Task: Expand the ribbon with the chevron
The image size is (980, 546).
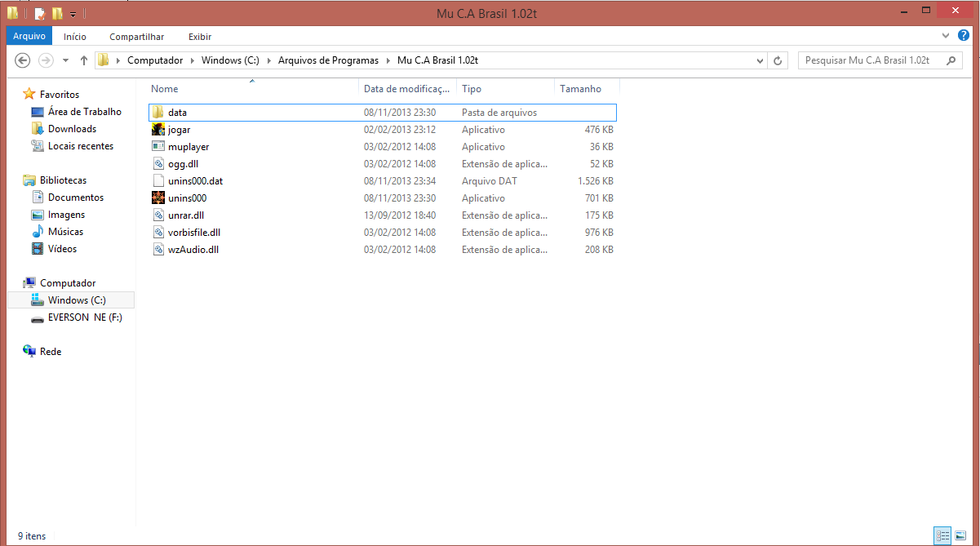Action: coord(945,36)
